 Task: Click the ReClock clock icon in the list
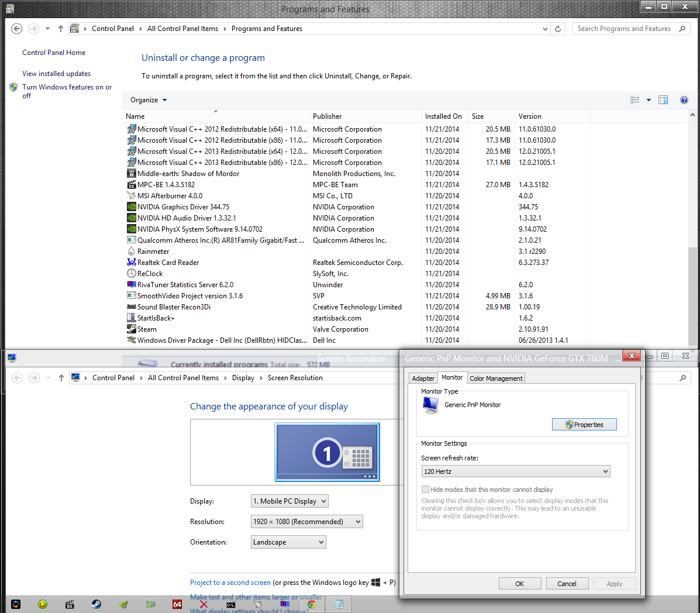tap(131, 273)
